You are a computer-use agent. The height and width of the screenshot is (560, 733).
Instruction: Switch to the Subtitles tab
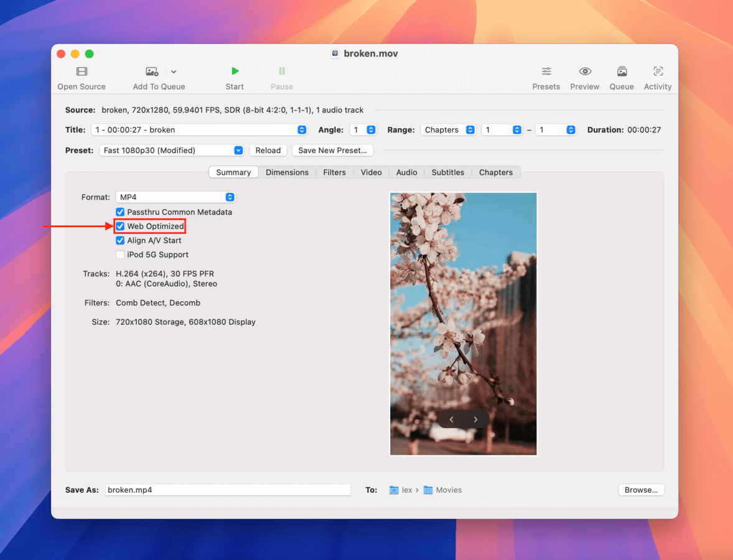pos(448,172)
